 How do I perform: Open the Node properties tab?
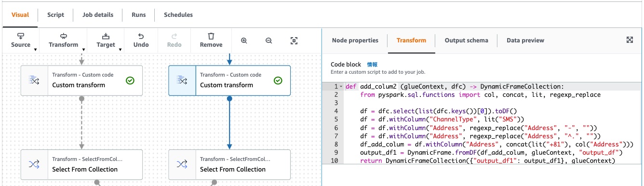(355, 40)
